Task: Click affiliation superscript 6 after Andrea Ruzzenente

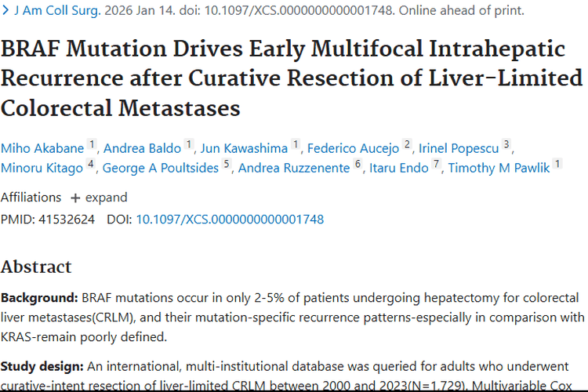Action: click(358, 165)
